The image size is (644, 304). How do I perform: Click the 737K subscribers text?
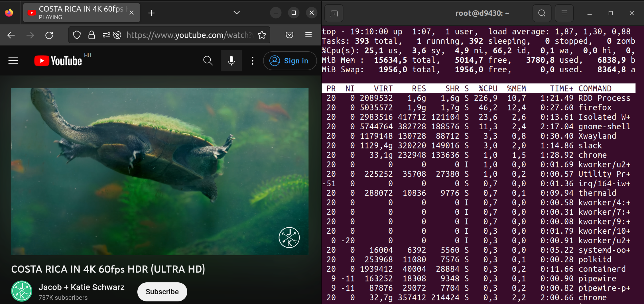[63, 298]
